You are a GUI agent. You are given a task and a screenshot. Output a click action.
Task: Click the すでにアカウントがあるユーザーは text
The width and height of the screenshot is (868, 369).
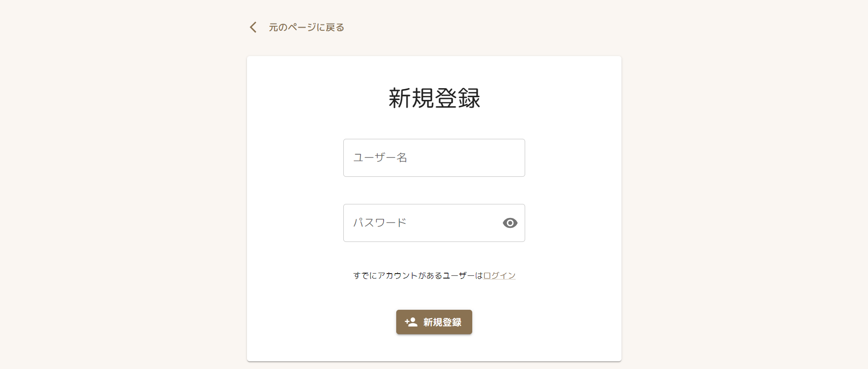coord(418,275)
